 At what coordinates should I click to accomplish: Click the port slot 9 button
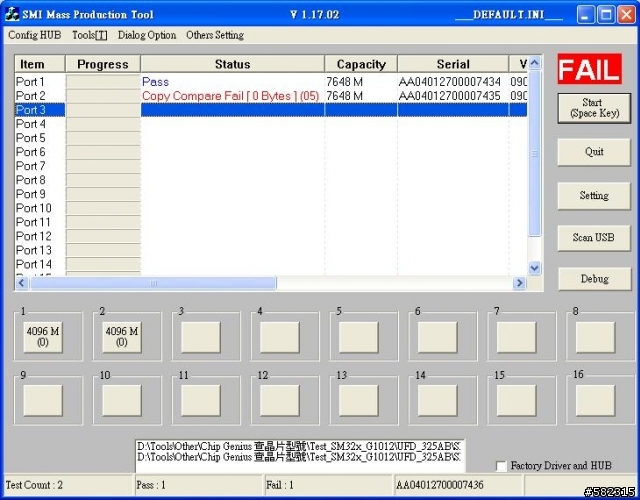pyautogui.click(x=43, y=400)
